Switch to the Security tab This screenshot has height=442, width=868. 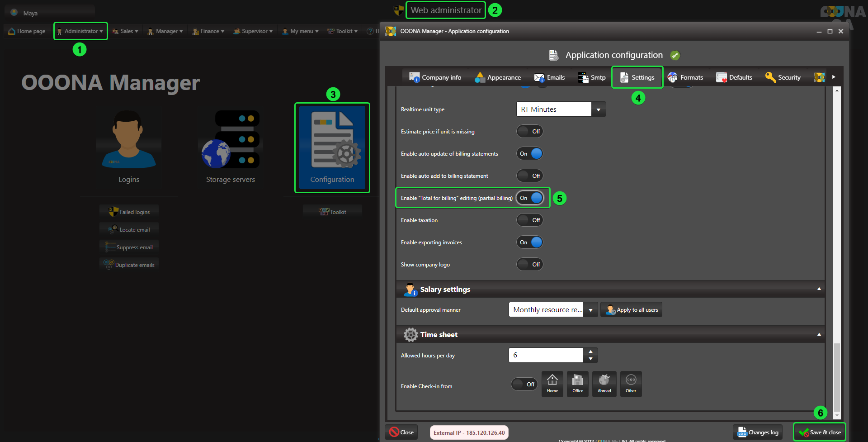(783, 77)
